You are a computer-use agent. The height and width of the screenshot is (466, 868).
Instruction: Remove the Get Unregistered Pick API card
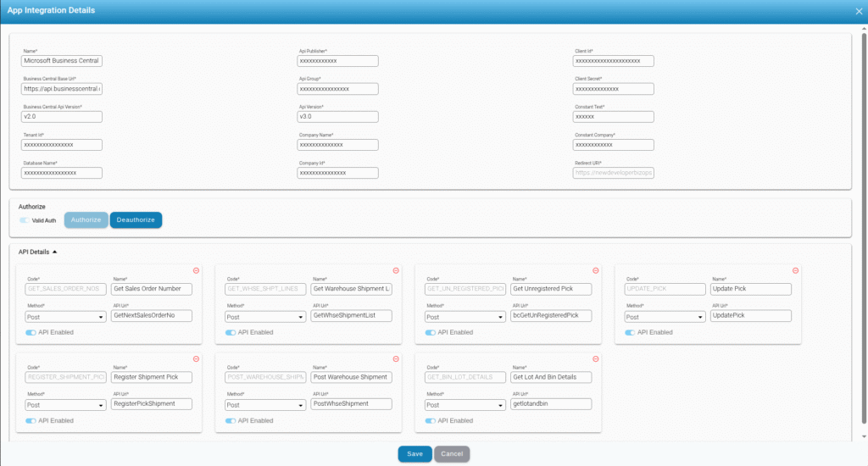coord(596,270)
